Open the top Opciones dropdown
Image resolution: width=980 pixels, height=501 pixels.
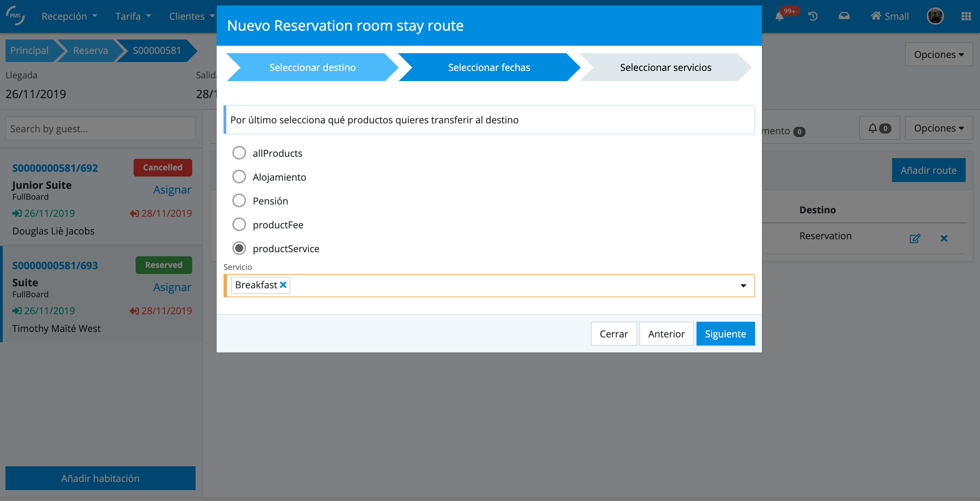click(x=938, y=55)
